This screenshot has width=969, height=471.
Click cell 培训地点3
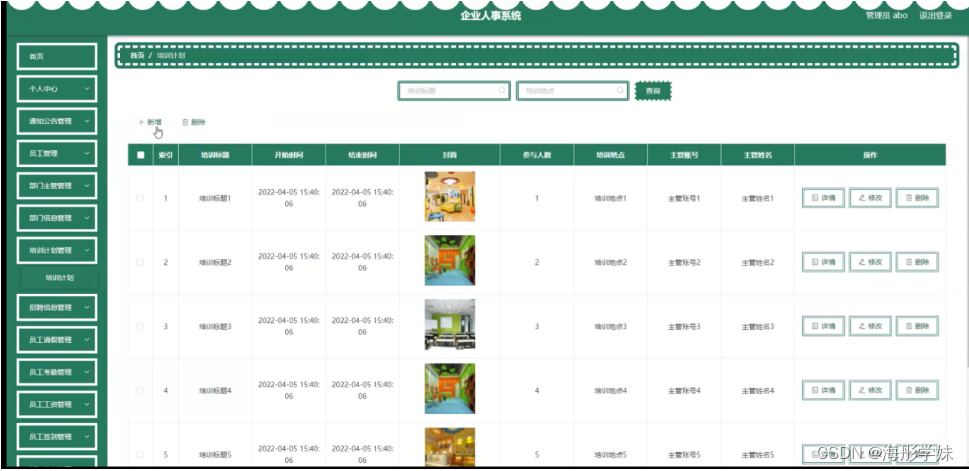pyautogui.click(x=611, y=326)
